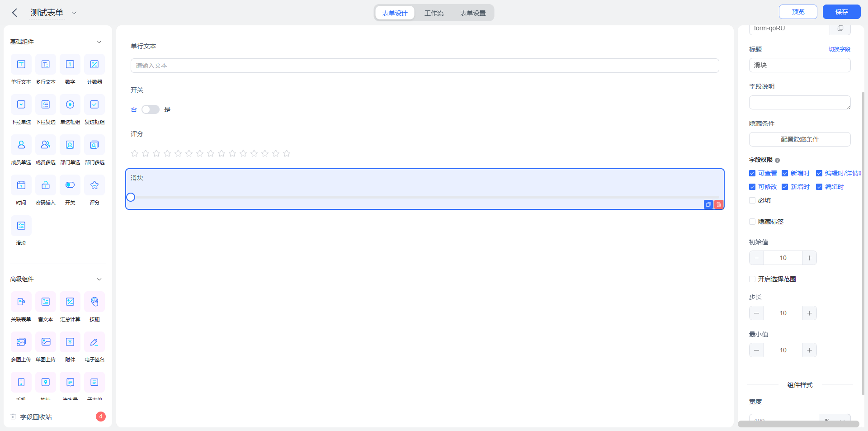Image resolution: width=868 pixels, height=431 pixels.
Task: Enable the 必填 checkbox
Action: click(x=752, y=200)
